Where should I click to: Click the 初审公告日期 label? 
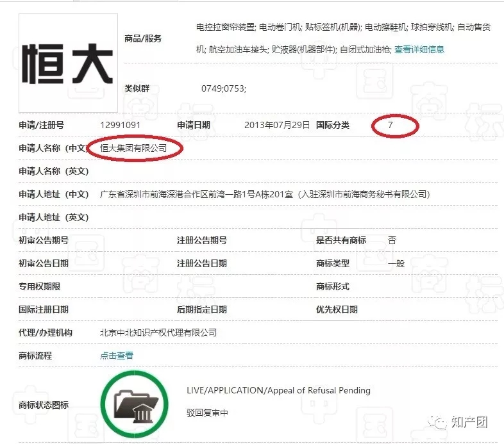coord(44,263)
